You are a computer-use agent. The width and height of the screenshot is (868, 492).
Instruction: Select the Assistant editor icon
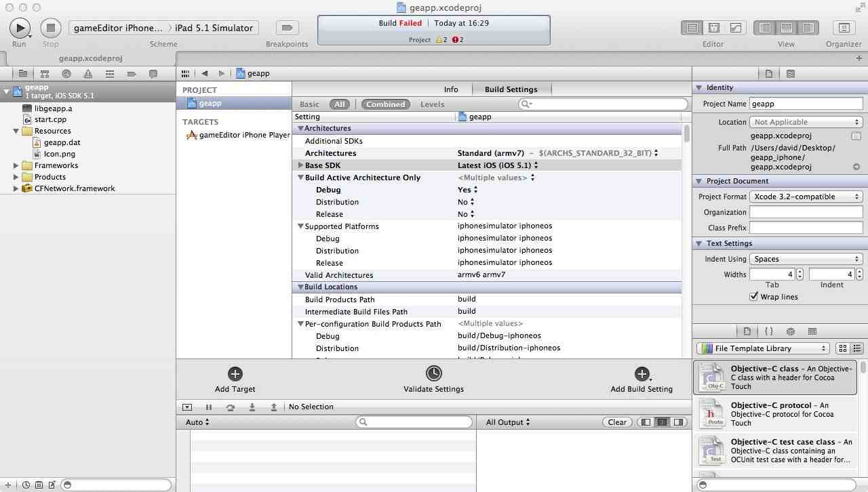click(x=713, y=28)
